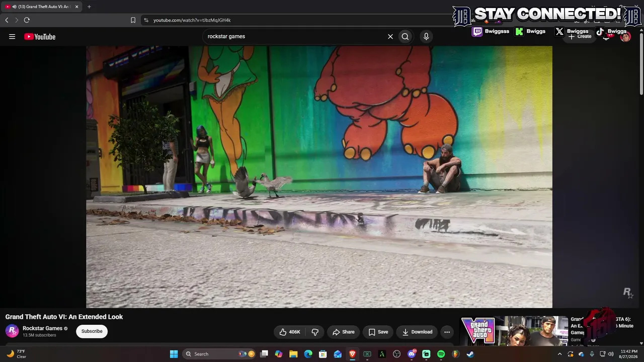Download the video
The image size is (644, 362).
[417, 332]
